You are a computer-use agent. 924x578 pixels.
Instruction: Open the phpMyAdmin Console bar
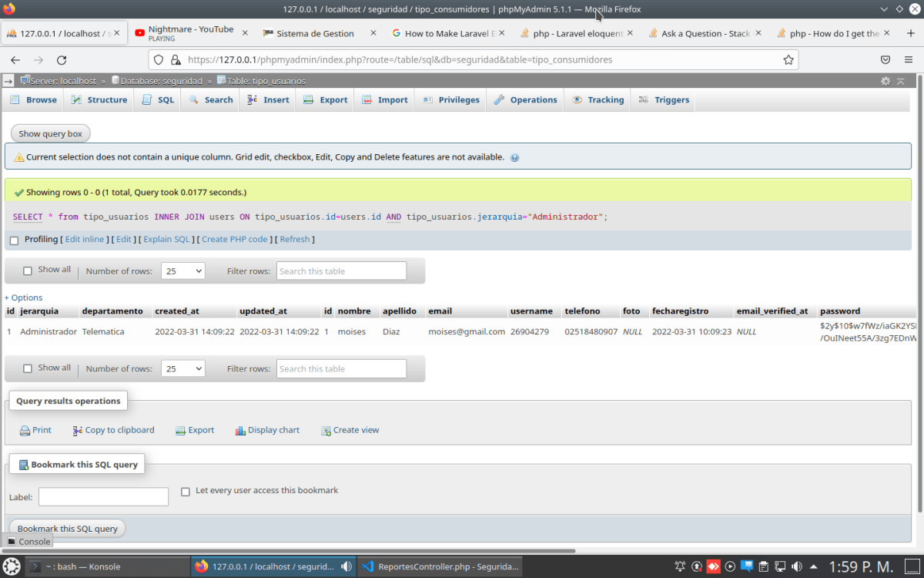28,542
